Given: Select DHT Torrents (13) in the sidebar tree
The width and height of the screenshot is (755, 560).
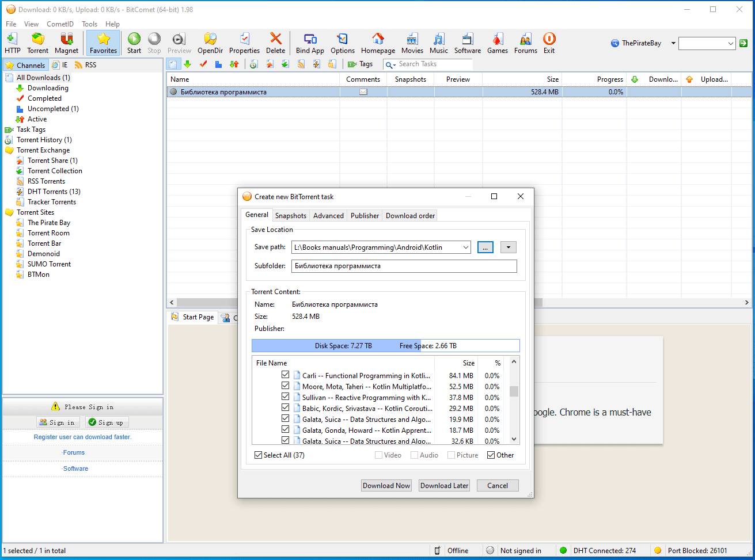Looking at the screenshot, I should pyautogui.click(x=54, y=192).
